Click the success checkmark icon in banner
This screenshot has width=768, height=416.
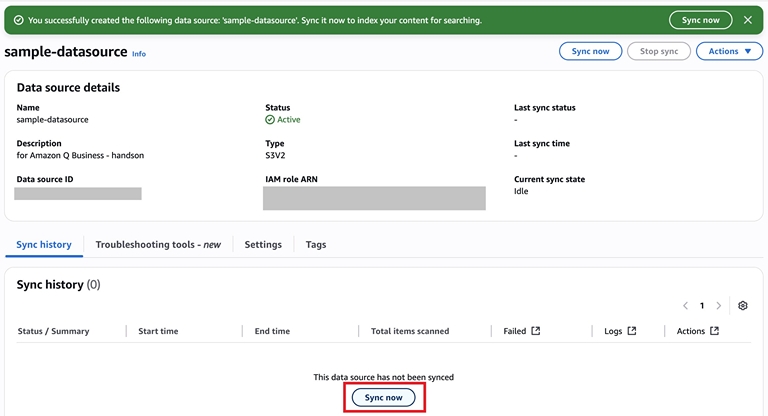point(18,20)
